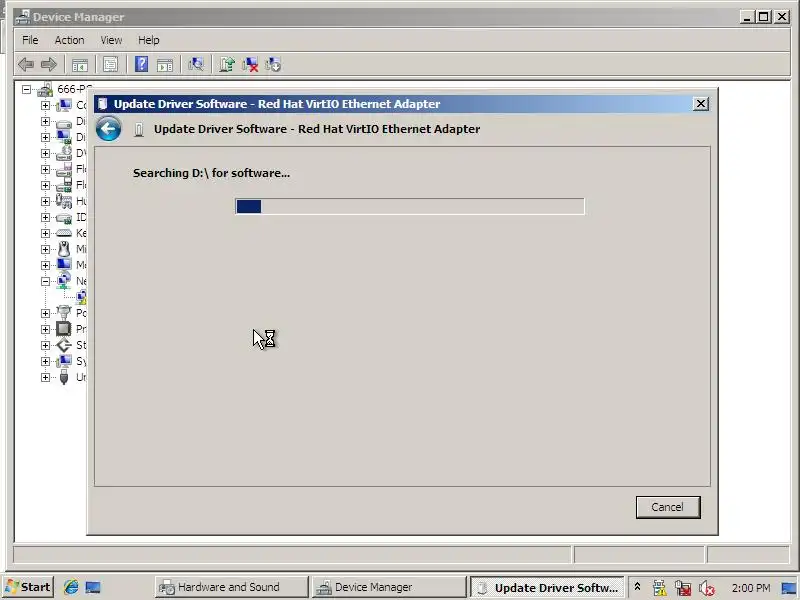
Task: Select the Human Interface Devices icon
Action: tap(64, 201)
